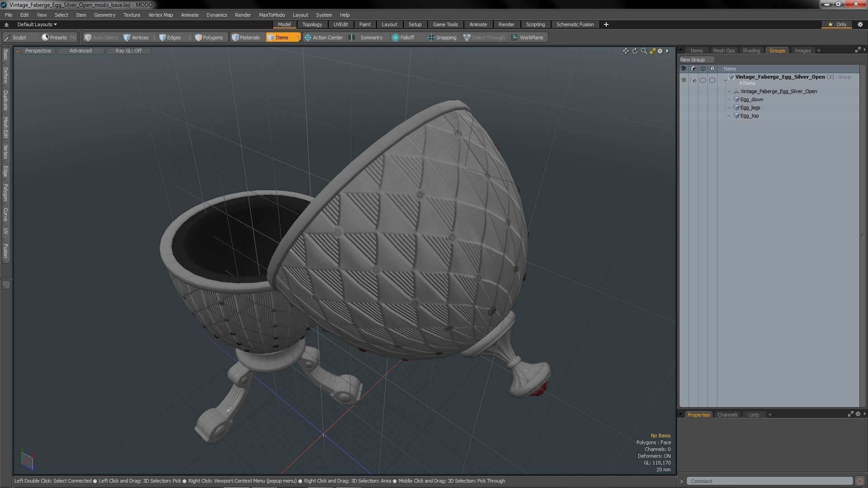The height and width of the screenshot is (488, 868).
Task: Click the viewport axis orientation gizmo
Action: (x=27, y=460)
